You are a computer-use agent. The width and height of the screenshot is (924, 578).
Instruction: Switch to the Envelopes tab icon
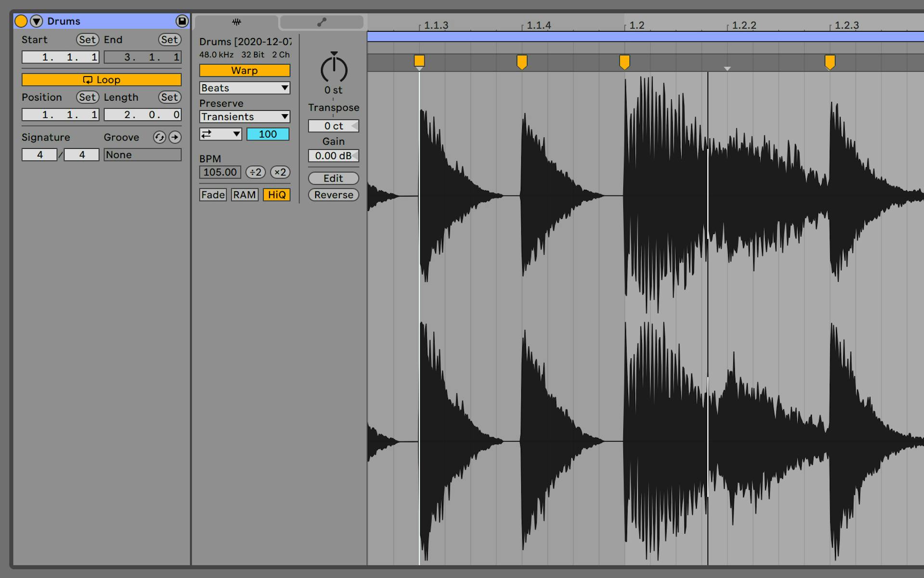(x=321, y=22)
